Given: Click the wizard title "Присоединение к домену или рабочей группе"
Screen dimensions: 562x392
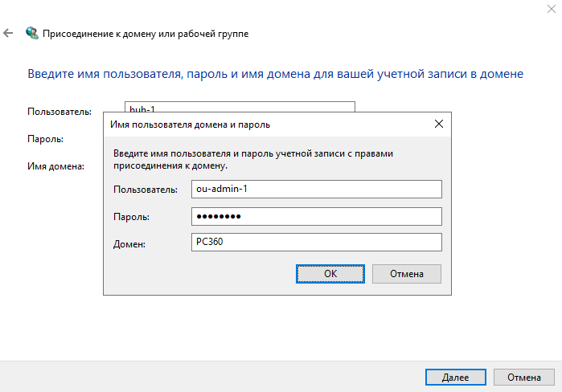Looking at the screenshot, I should click(x=146, y=34).
